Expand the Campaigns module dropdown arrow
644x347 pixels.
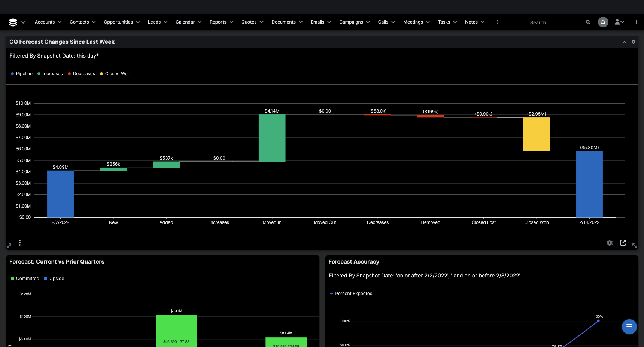(x=368, y=22)
